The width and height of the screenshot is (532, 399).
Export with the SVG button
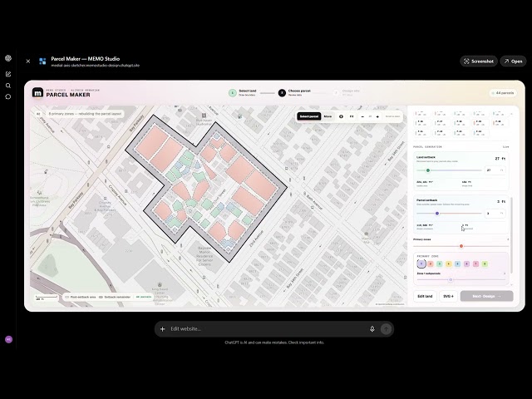[x=448, y=296]
